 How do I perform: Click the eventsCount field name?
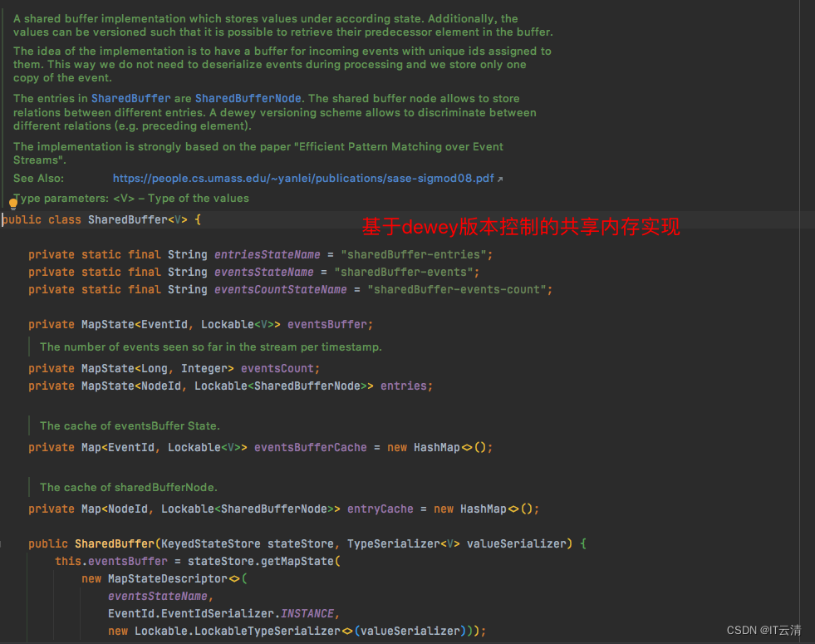click(277, 368)
